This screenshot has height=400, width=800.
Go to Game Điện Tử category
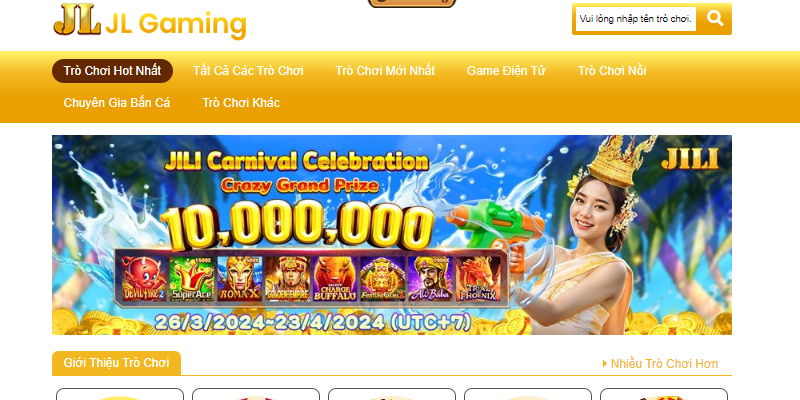tap(506, 71)
